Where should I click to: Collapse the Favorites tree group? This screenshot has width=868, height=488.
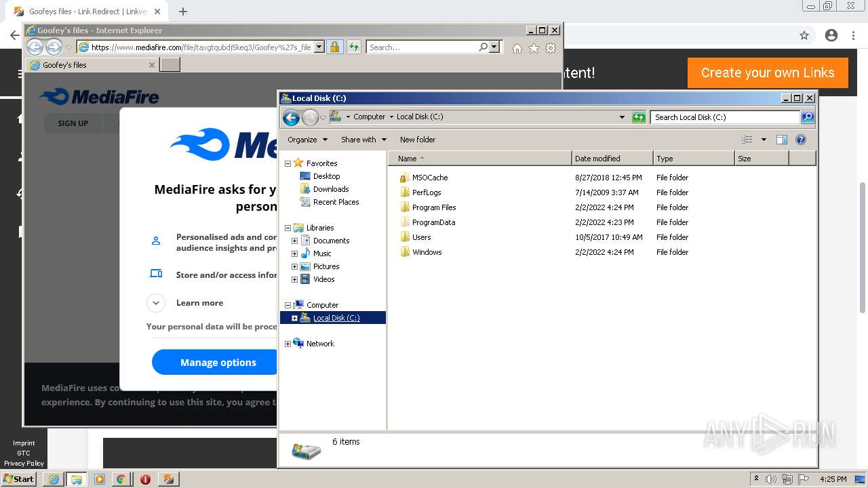pyautogui.click(x=288, y=163)
